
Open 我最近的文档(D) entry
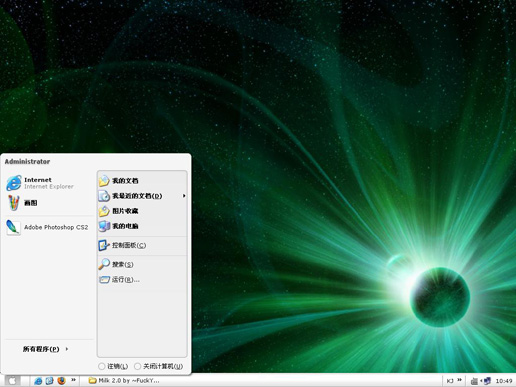click(142, 196)
